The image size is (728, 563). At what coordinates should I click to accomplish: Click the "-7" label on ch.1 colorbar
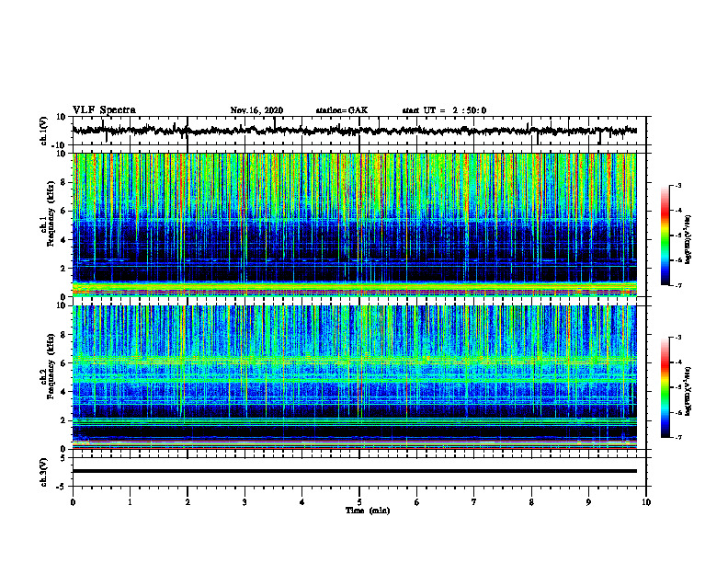677,285
